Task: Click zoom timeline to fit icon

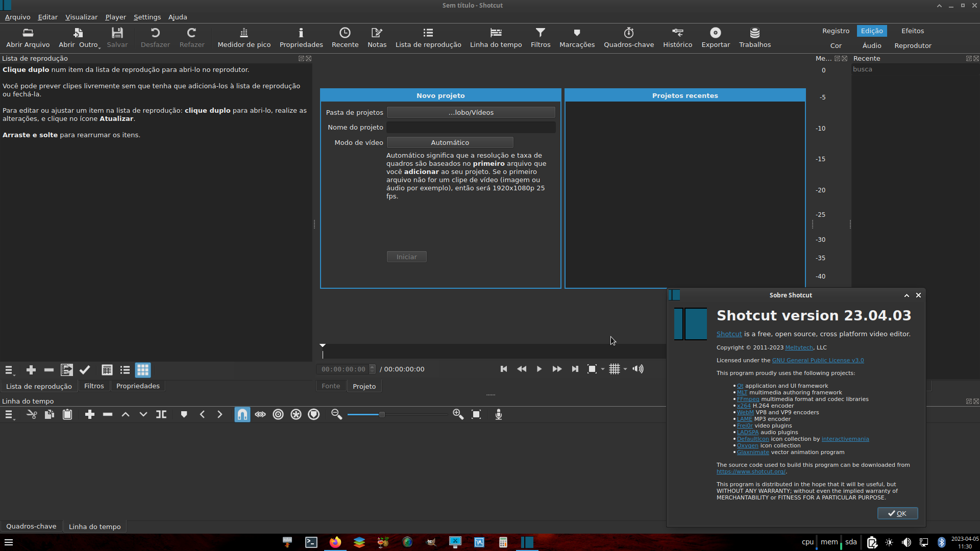Action: point(476,415)
